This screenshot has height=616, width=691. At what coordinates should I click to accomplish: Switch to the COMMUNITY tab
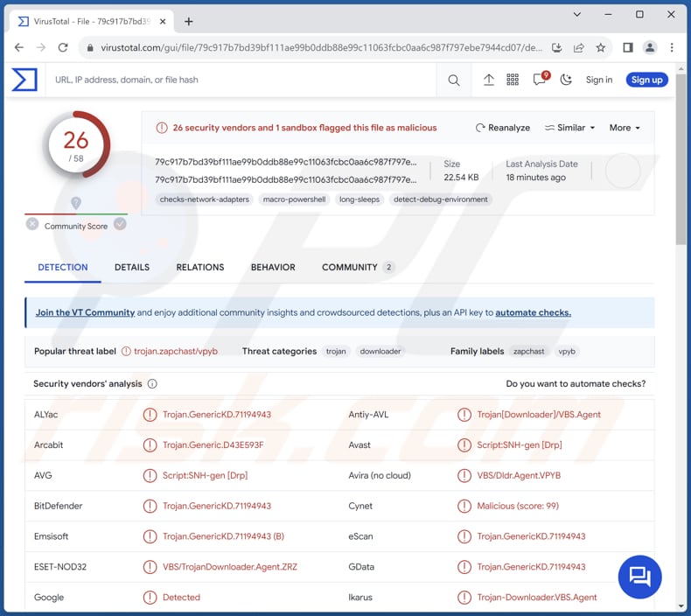358,267
